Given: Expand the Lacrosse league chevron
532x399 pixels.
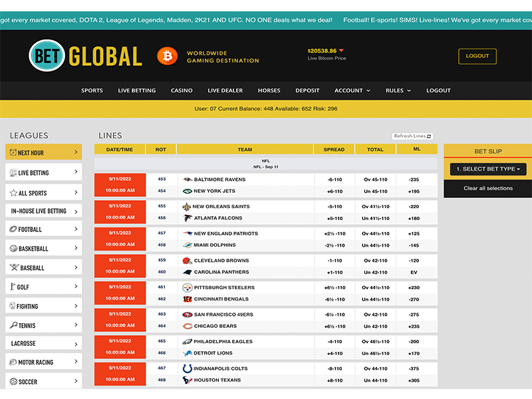Looking at the screenshot, I should point(76,344).
